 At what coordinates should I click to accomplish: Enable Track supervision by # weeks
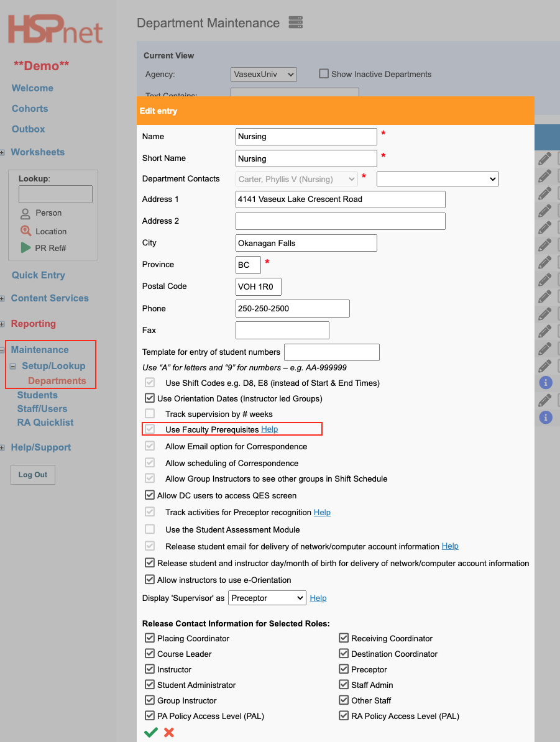(x=150, y=414)
